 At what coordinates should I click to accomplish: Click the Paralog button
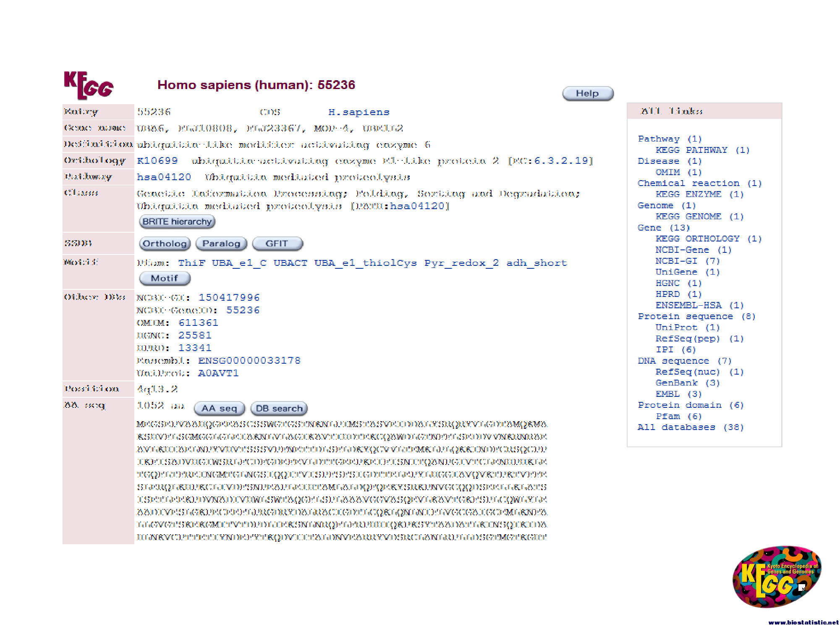(221, 244)
